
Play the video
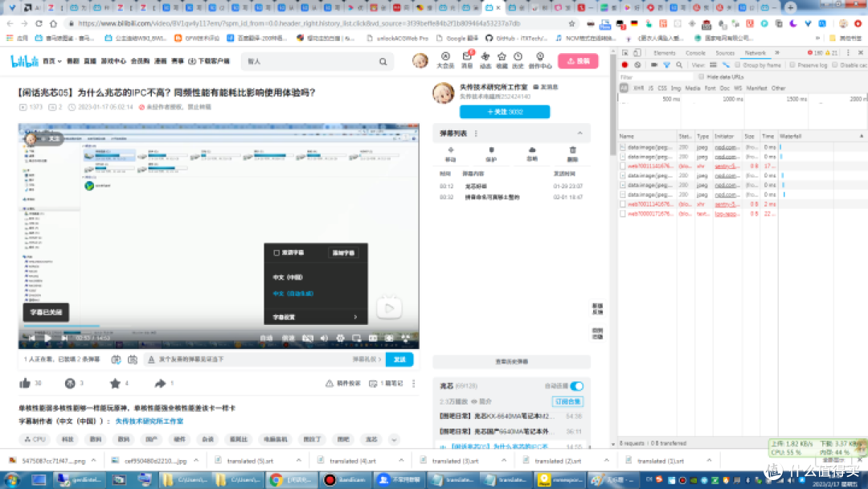coord(47,338)
